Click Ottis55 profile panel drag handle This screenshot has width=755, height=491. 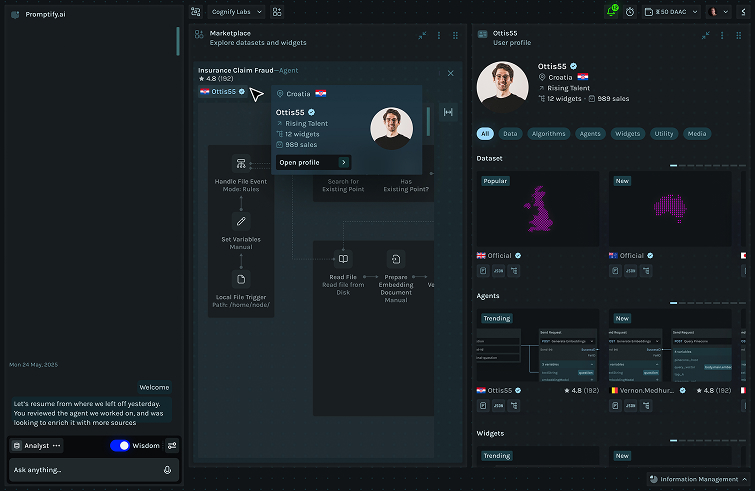click(739, 36)
